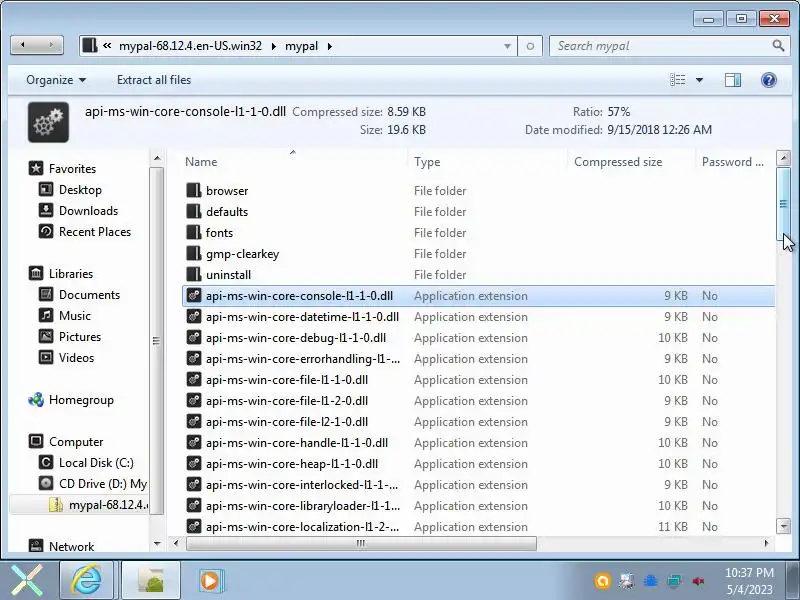
Task: Select mypal-68.12.4 zip in navigation tree
Action: pyautogui.click(x=80, y=505)
